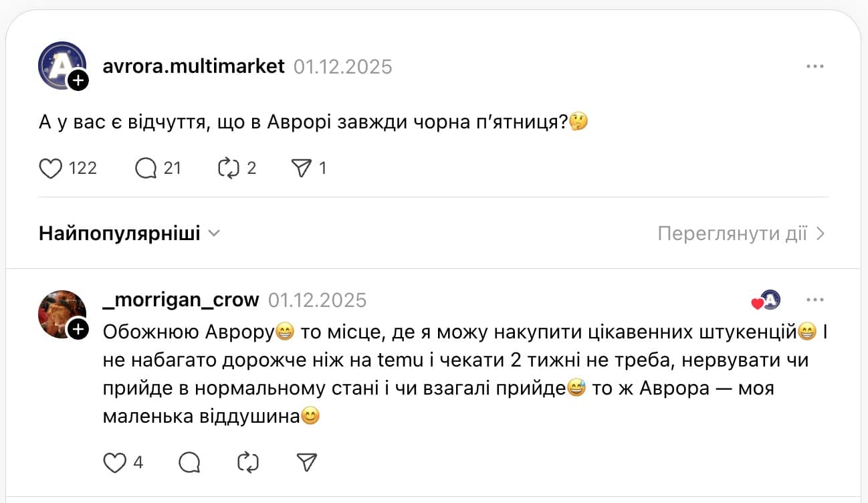Share avrora.multimarket's post via direct message

(x=304, y=169)
